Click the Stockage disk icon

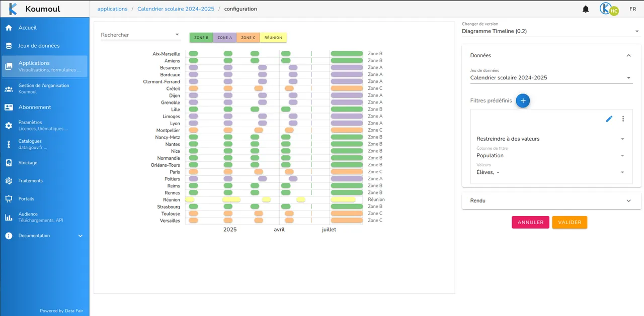click(9, 163)
